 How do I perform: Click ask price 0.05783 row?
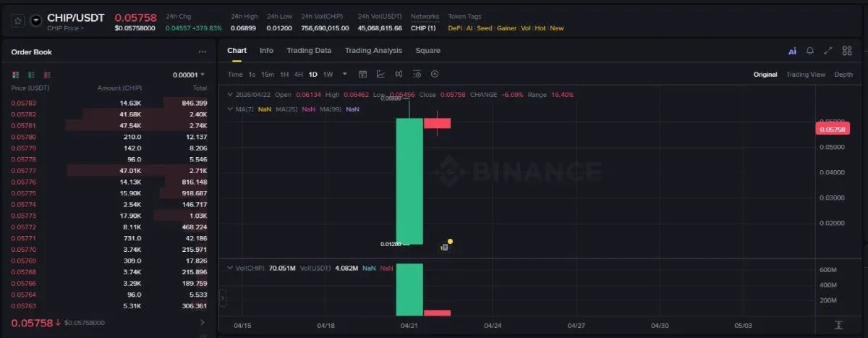(109, 103)
